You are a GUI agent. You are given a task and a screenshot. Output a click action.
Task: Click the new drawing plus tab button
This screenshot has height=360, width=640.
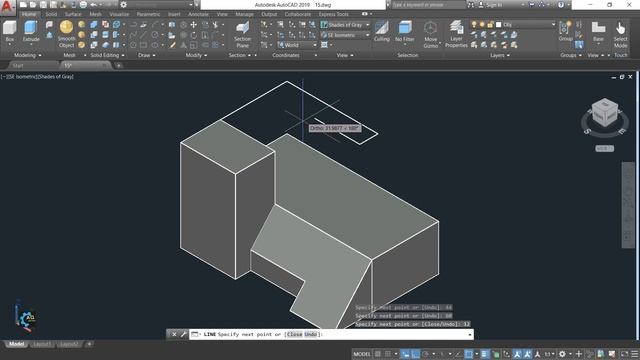pyautogui.click(x=118, y=65)
